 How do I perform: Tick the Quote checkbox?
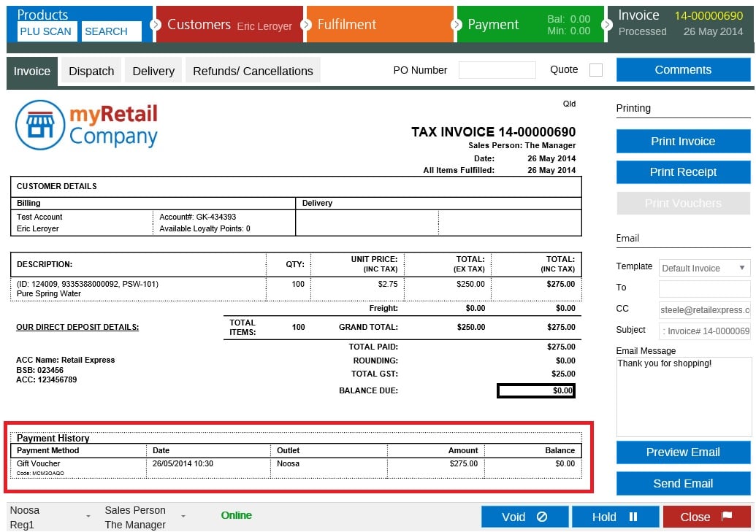(596, 70)
